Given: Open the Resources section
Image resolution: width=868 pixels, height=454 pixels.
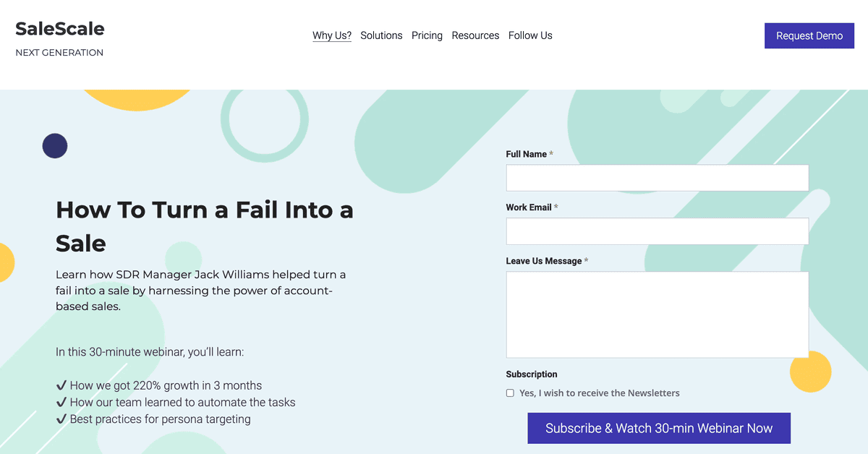Looking at the screenshot, I should (x=475, y=35).
